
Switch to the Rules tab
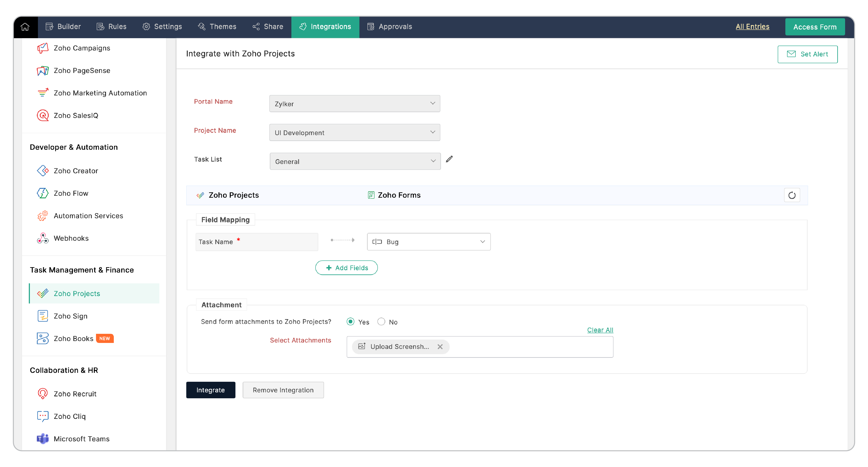(x=111, y=27)
